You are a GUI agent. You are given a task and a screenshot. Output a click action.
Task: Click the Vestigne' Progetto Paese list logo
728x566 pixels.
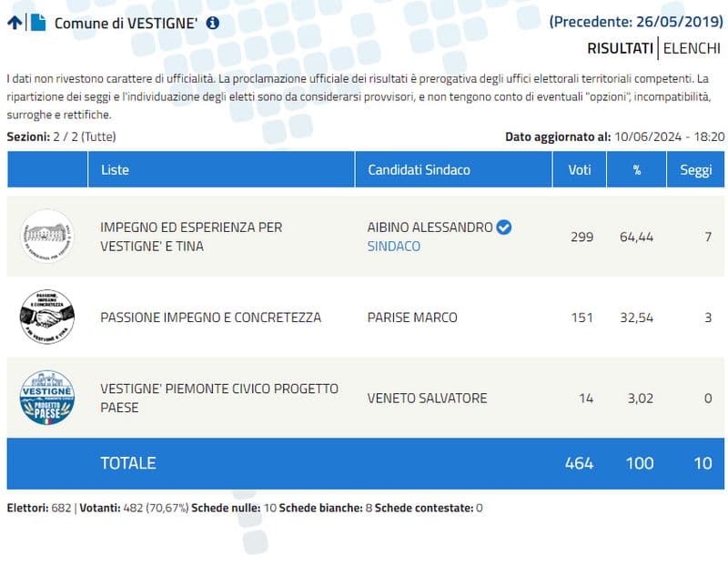tap(46, 398)
